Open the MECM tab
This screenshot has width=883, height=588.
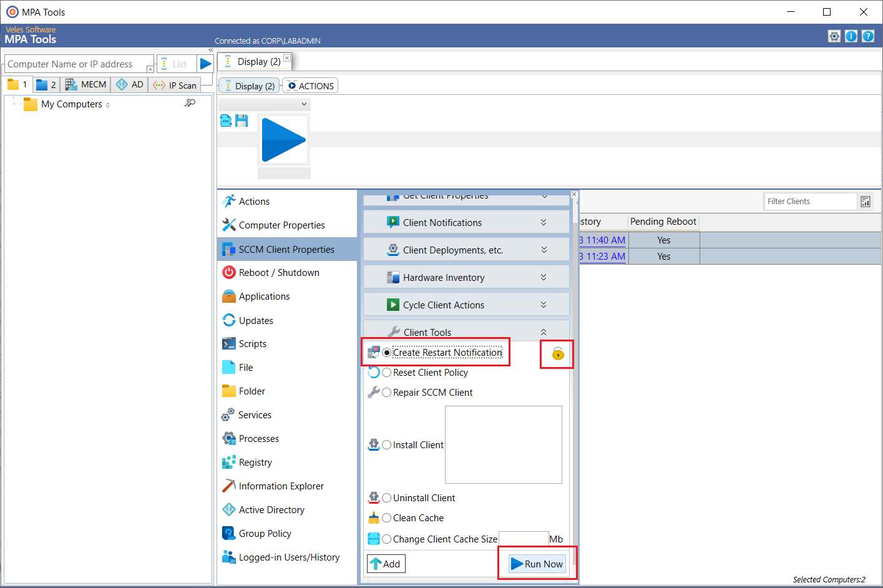86,84
